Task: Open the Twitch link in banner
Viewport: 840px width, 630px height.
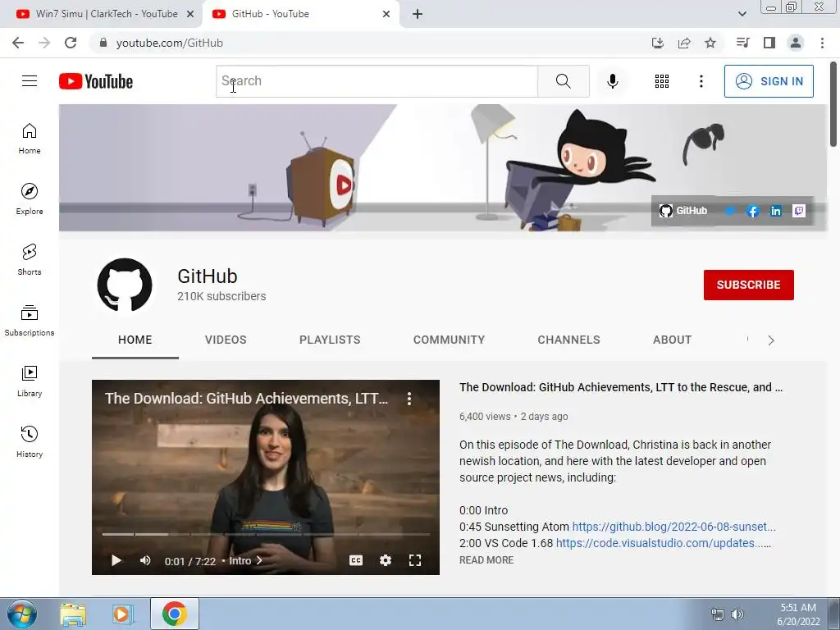Action: point(799,211)
